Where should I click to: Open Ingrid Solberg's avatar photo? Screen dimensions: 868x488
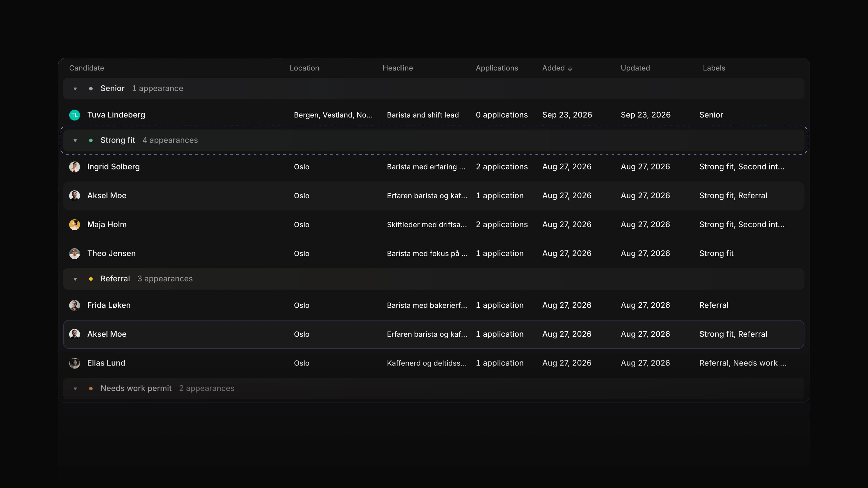click(x=74, y=167)
